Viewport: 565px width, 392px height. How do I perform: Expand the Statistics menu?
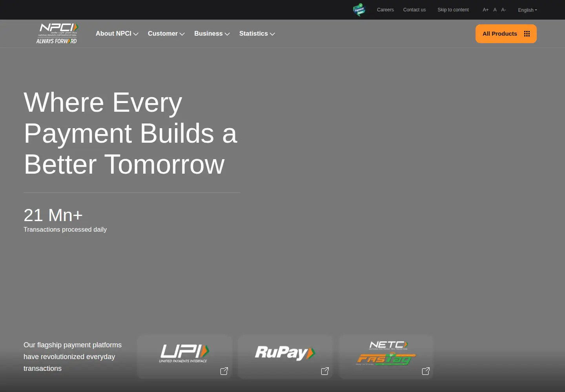pyautogui.click(x=257, y=34)
